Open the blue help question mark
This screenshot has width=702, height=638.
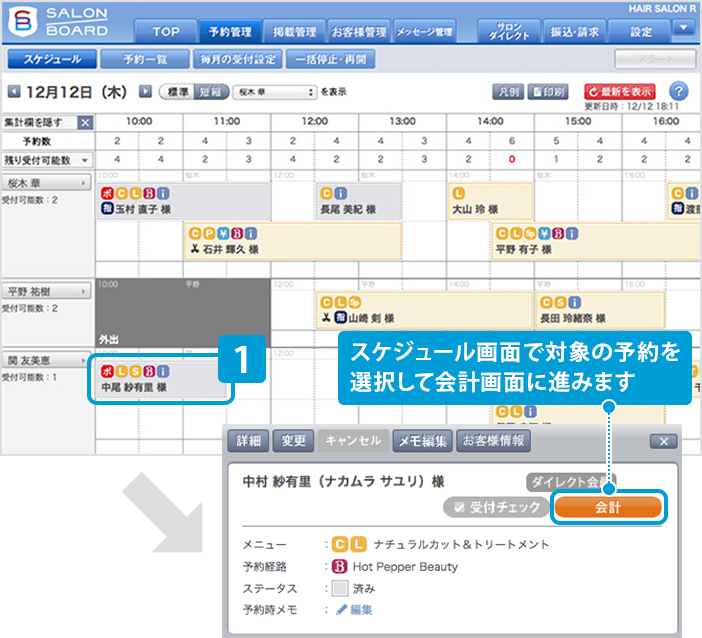tap(678, 91)
